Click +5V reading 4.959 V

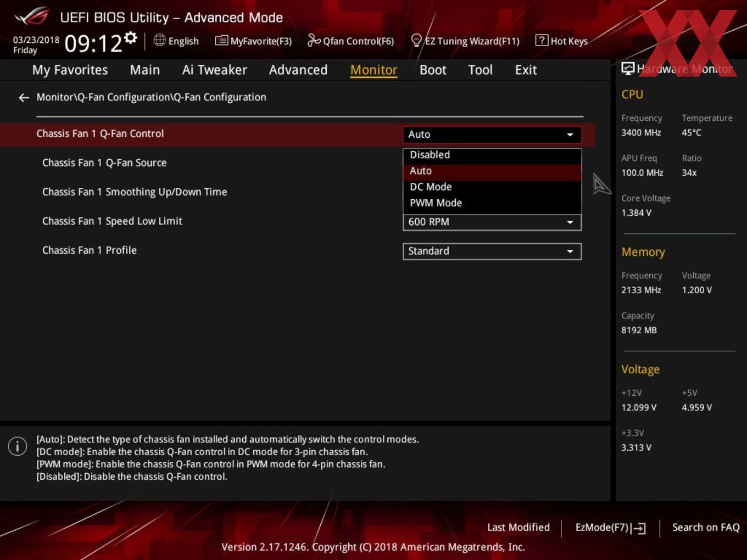(697, 407)
